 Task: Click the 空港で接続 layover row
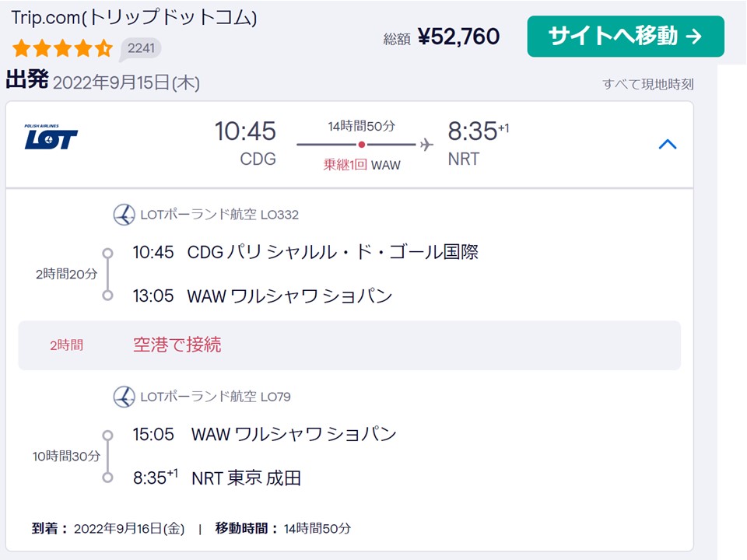pyautogui.click(x=349, y=345)
